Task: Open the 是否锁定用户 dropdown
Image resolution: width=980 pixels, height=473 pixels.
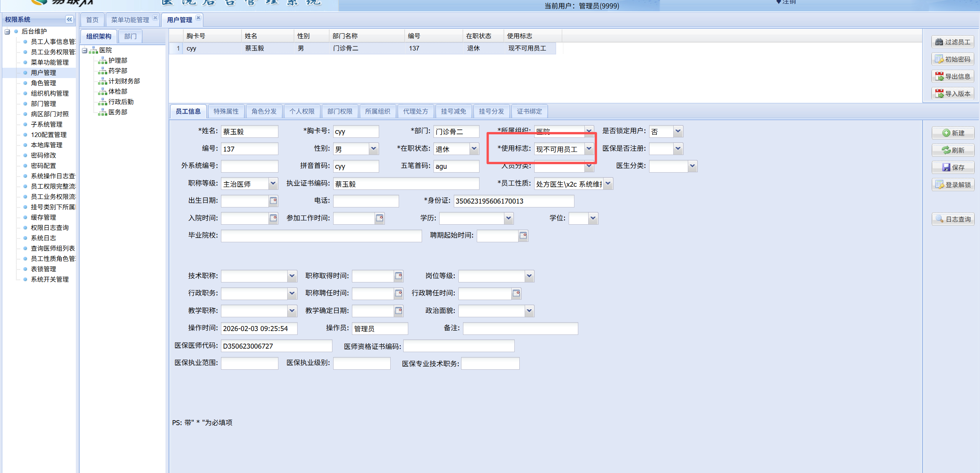Action: 678,131
